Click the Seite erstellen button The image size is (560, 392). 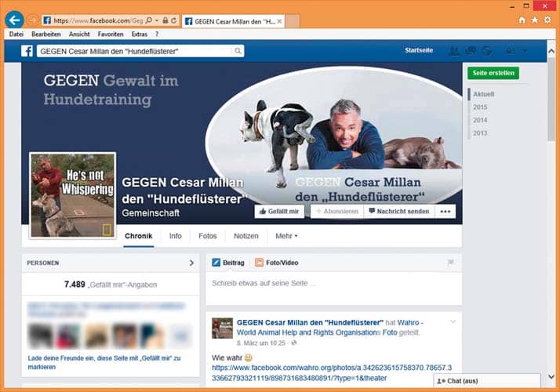[x=493, y=72]
